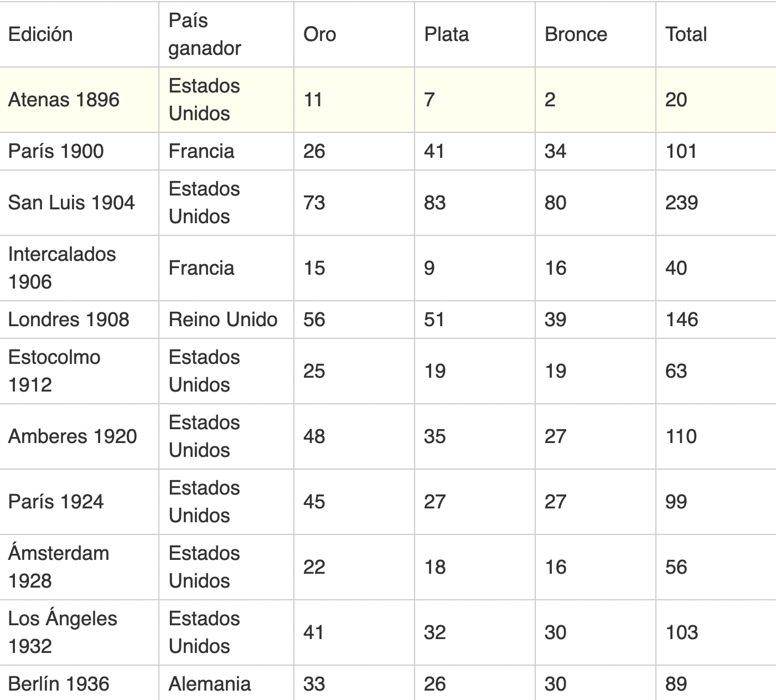Click the Alemania winner cell
Viewport: 776px width, 700px height.
(x=226, y=683)
